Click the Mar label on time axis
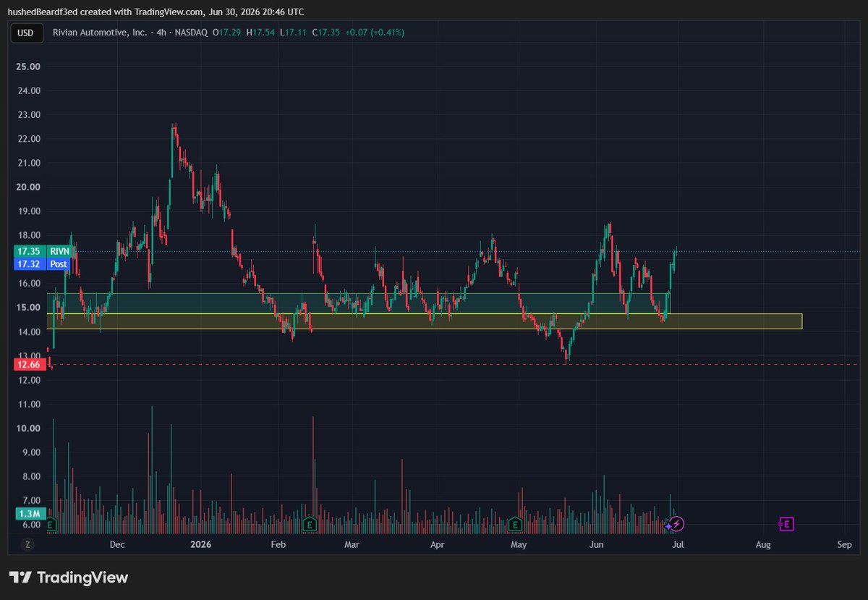This screenshot has width=868, height=600. coord(352,544)
